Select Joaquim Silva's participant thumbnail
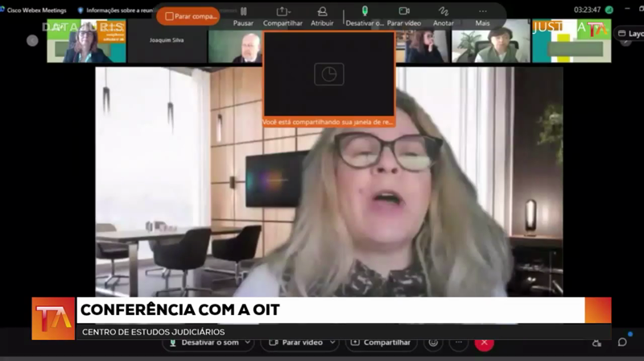 coord(167,41)
